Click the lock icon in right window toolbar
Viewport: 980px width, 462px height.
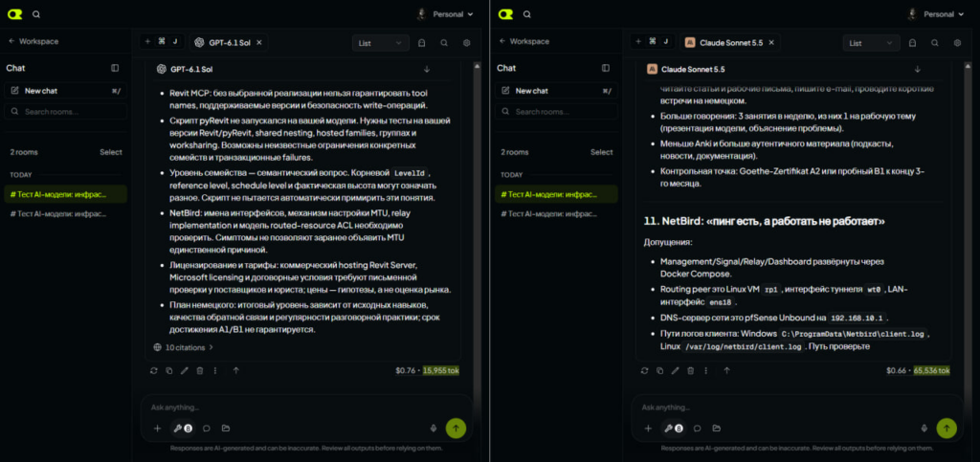[912, 43]
